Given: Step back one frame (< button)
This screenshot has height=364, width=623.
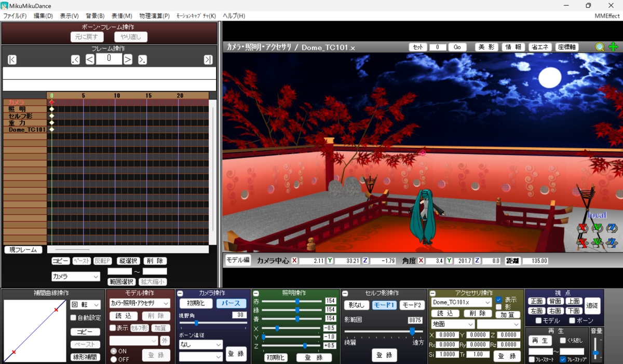Looking at the screenshot, I should (x=90, y=60).
